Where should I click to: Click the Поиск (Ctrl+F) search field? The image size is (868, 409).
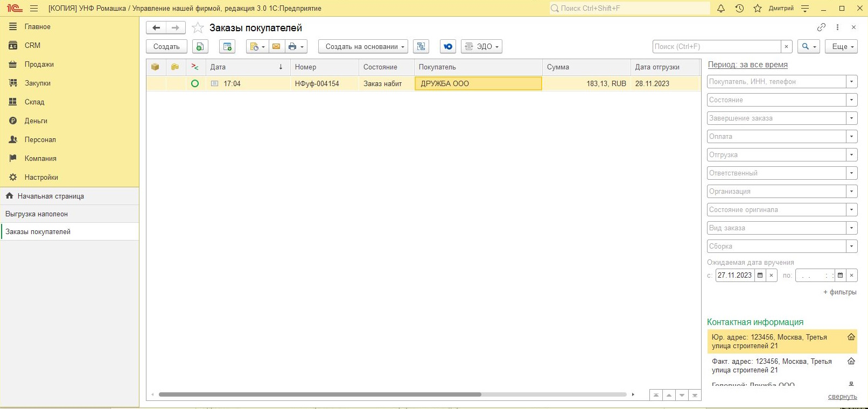click(716, 47)
